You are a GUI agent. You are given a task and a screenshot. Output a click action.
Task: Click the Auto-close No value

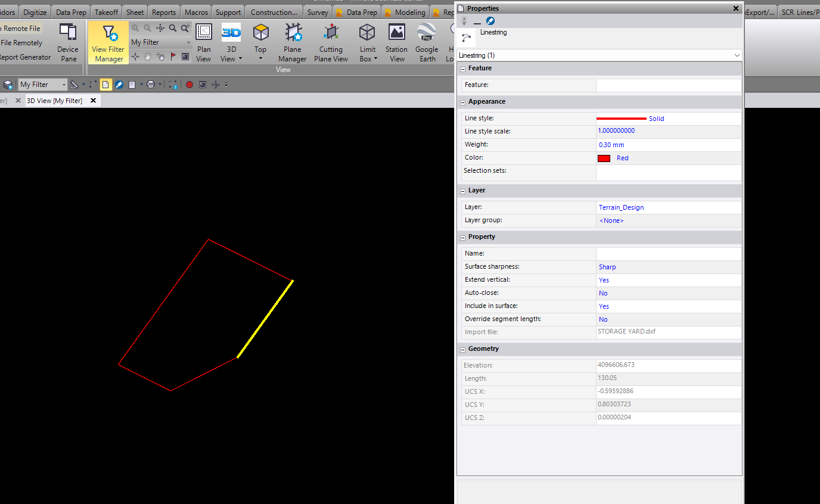click(x=603, y=293)
